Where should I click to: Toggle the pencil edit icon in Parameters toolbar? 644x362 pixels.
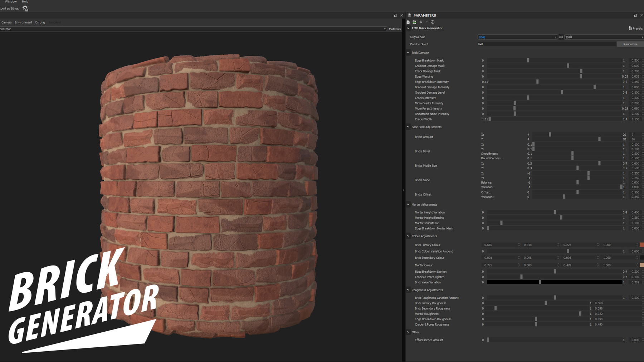426,22
